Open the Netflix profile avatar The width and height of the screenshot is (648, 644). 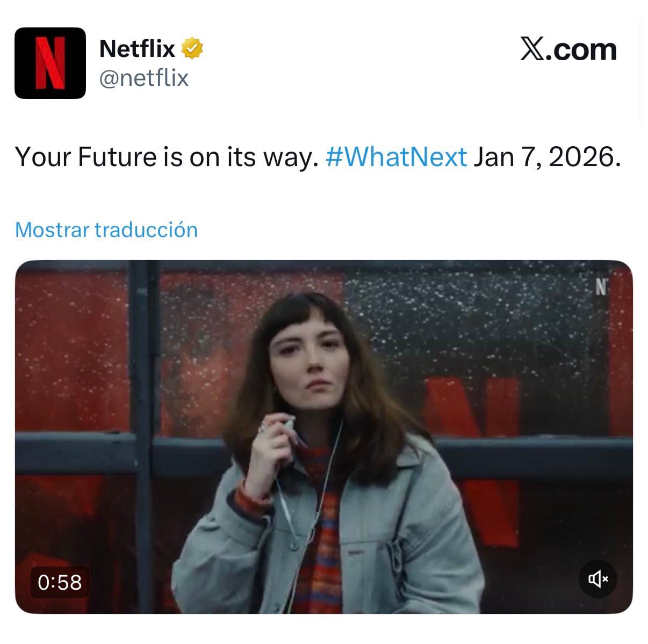coord(50,63)
